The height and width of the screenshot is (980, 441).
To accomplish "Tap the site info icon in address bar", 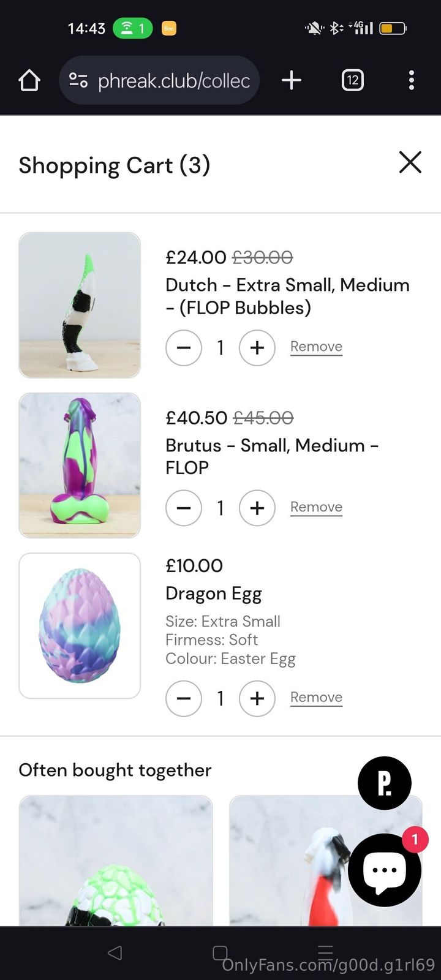I will [78, 80].
